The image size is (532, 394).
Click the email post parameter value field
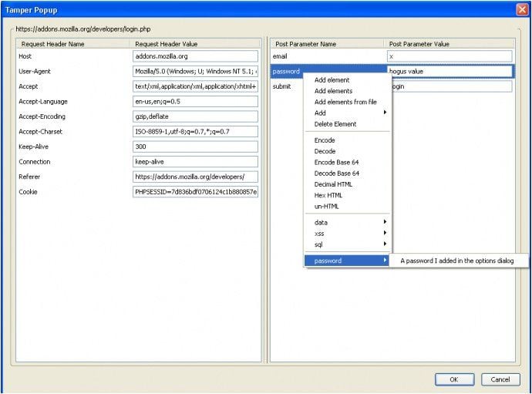pyautogui.click(x=449, y=56)
